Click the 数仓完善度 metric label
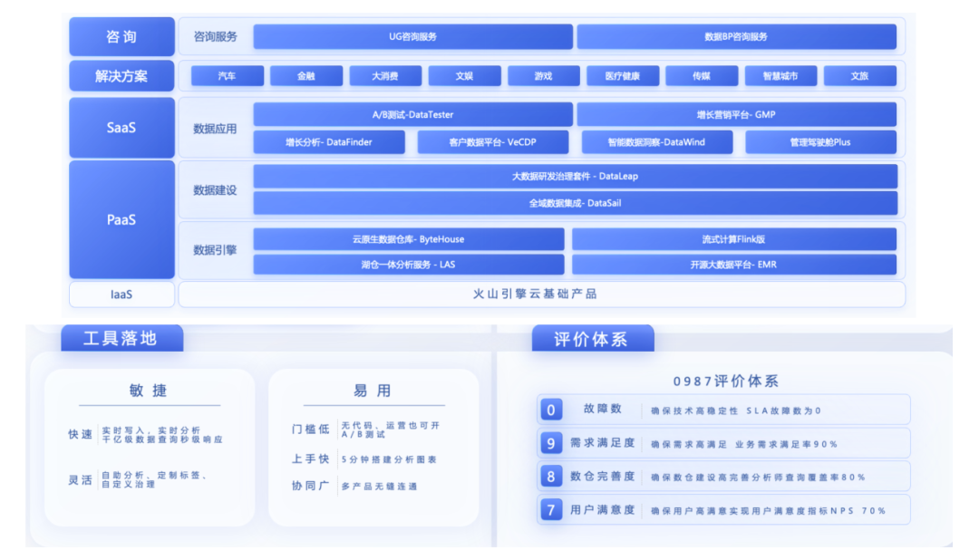This screenshot has height=560, width=979. (x=603, y=476)
